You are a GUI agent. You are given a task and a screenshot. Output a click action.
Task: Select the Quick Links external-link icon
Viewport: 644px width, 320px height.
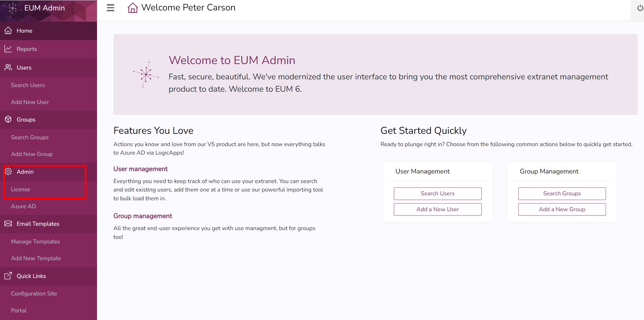pyautogui.click(x=8, y=276)
